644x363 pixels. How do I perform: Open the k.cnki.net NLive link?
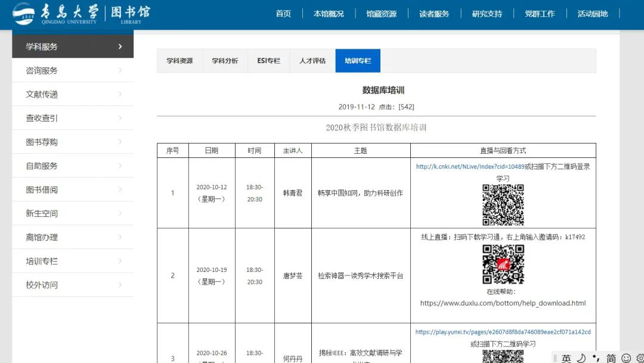pyautogui.click(x=470, y=166)
